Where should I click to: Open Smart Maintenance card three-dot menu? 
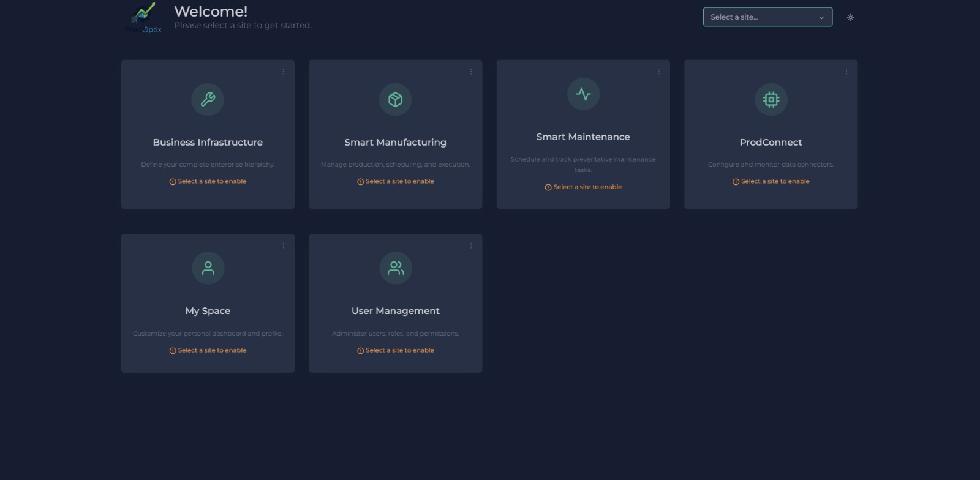click(x=658, y=72)
